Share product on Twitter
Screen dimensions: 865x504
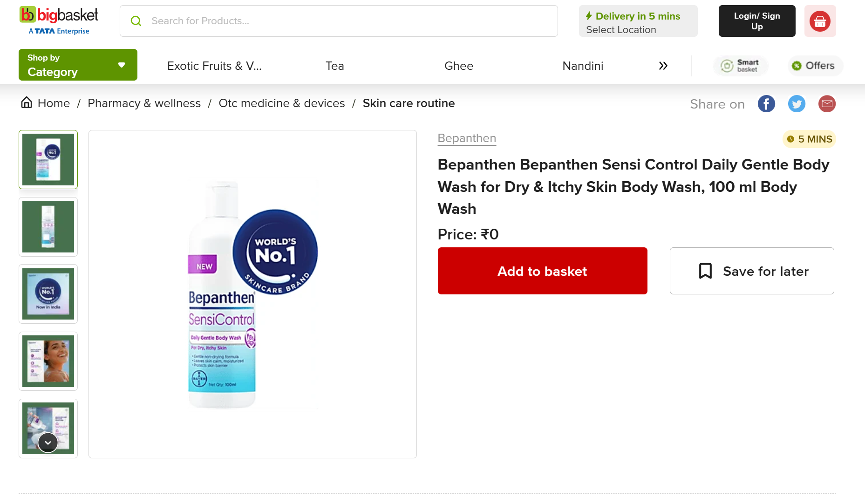[x=797, y=104]
